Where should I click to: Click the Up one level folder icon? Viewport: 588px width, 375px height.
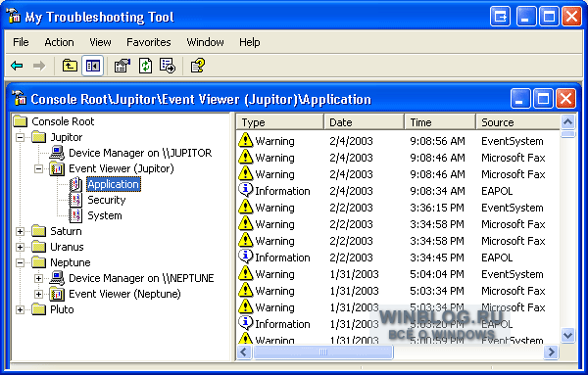[70, 66]
